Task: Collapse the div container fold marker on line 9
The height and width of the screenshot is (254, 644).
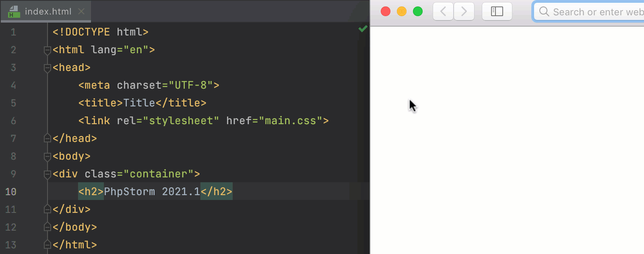Action: tap(47, 174)
